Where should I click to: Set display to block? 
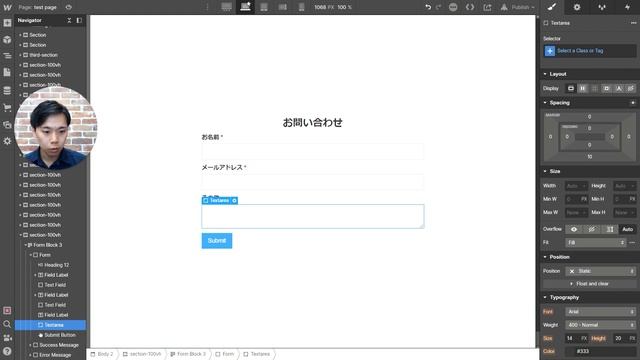click(x=571, y=88)
